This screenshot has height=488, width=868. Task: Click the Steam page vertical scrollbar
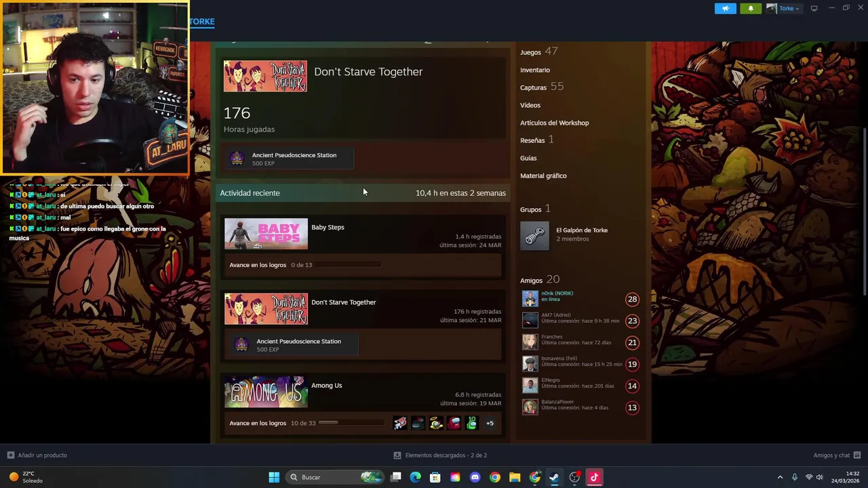click(864, 211)
